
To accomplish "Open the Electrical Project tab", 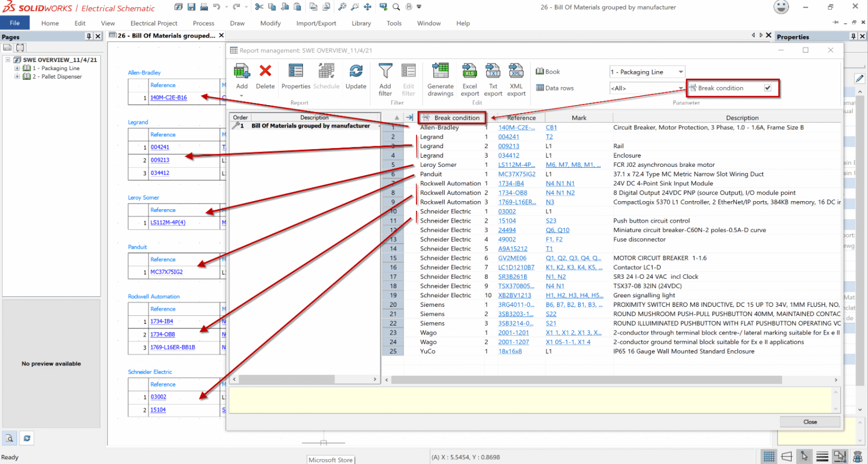I will (154, 23).
